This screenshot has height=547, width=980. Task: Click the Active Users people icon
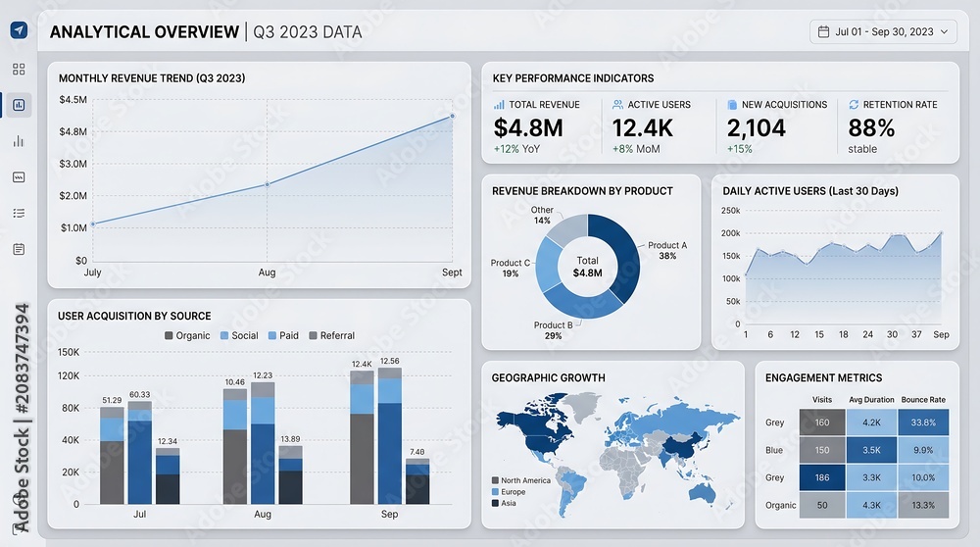click(x=617, y=104)
